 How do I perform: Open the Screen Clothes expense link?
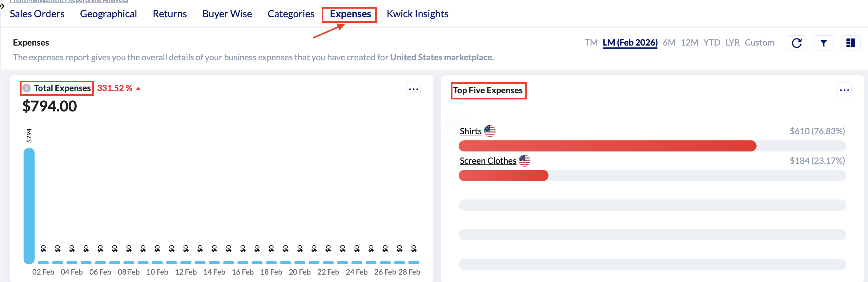point(488,161)
